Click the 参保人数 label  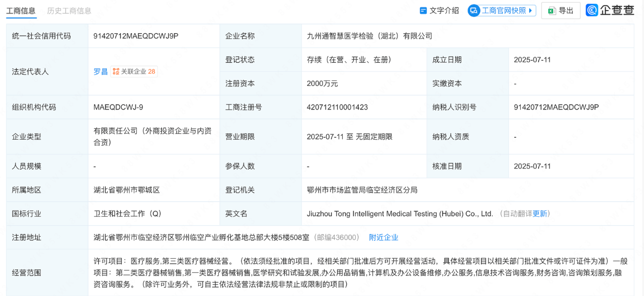240,166
